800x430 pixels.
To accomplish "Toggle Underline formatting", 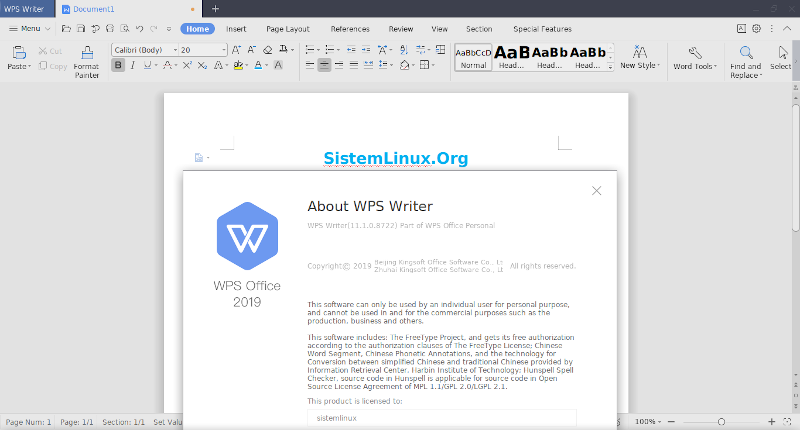I will coord(147,65).
